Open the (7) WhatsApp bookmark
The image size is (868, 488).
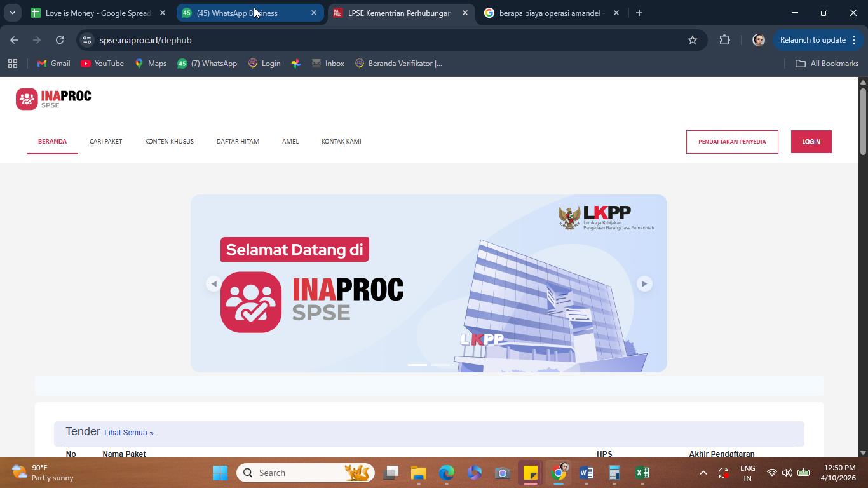(207, 64)
